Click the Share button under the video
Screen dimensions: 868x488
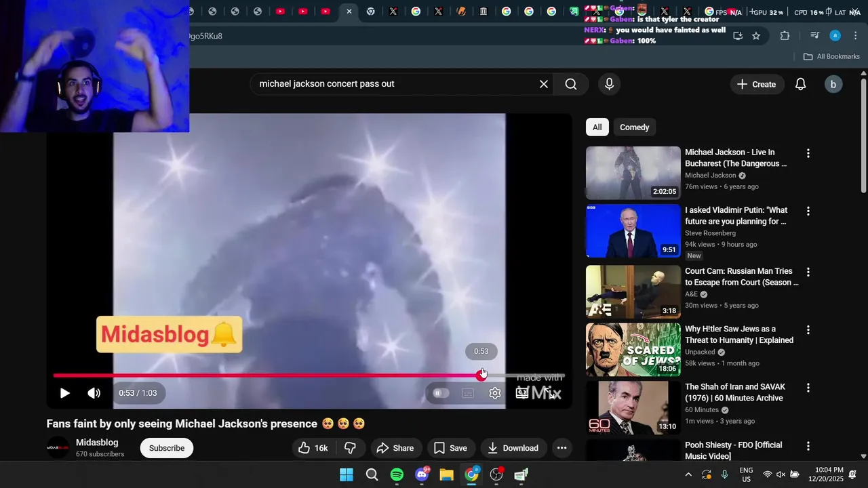point(395,448)
